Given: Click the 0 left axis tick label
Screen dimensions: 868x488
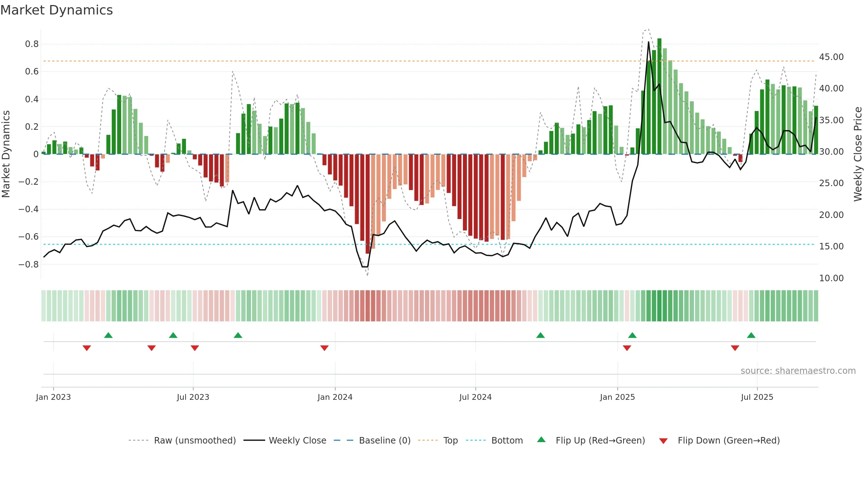Looking at the screenshot, I should pyautogui.click(x=36, y=154).
